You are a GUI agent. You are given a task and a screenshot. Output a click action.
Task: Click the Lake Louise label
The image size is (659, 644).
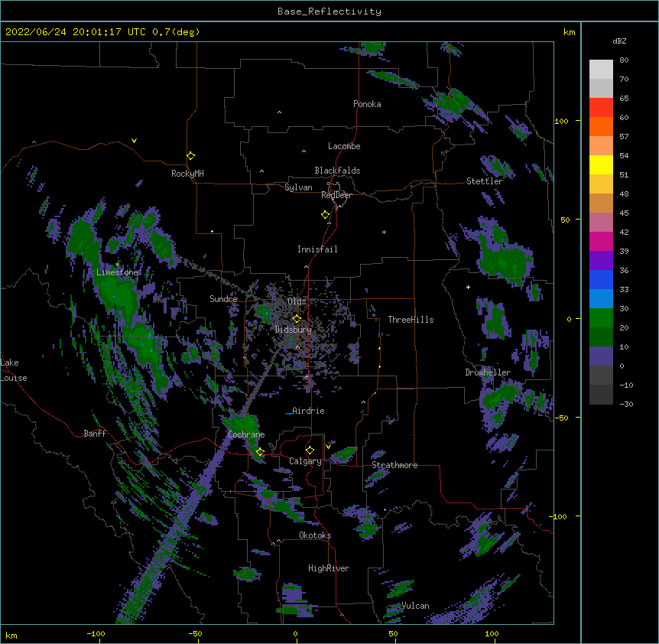(14, 370)
